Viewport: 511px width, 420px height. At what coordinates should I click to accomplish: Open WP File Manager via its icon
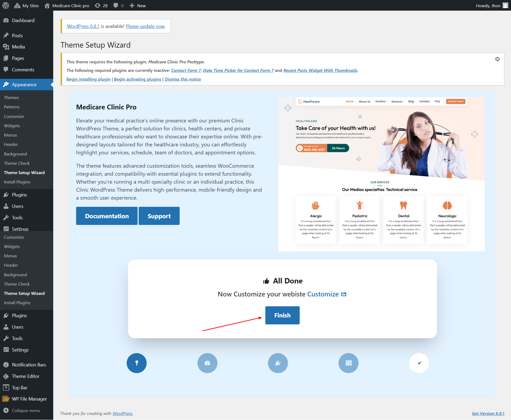pyautogui.click(x=6, y=399)
